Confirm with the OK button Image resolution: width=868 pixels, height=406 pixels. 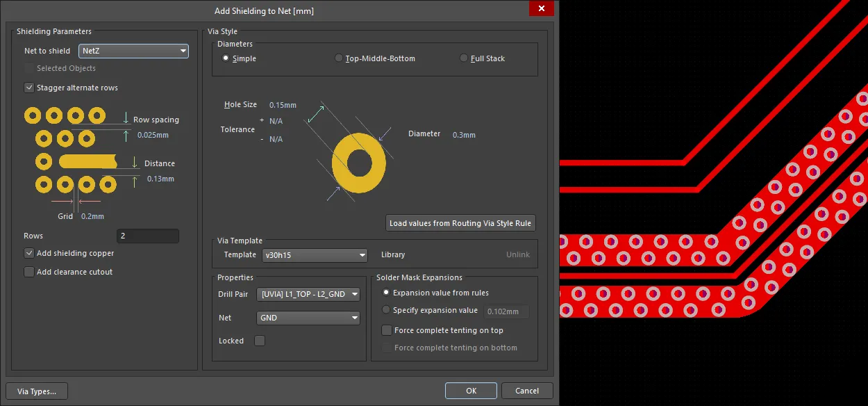click(x=471, y=391)
